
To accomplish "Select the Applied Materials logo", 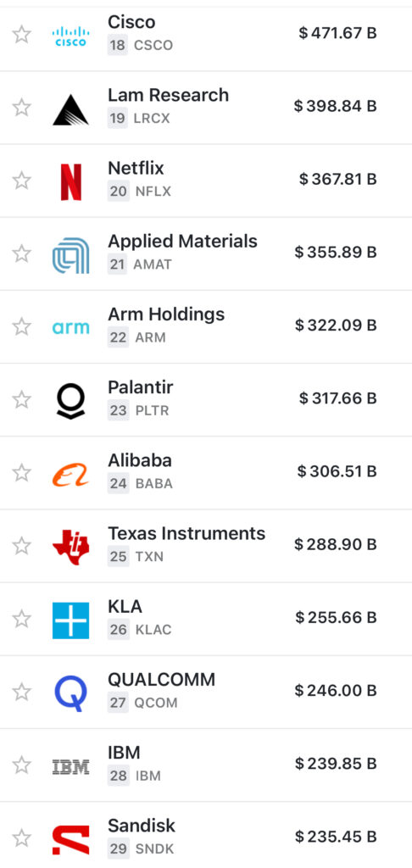I will (x=70, y=255).
